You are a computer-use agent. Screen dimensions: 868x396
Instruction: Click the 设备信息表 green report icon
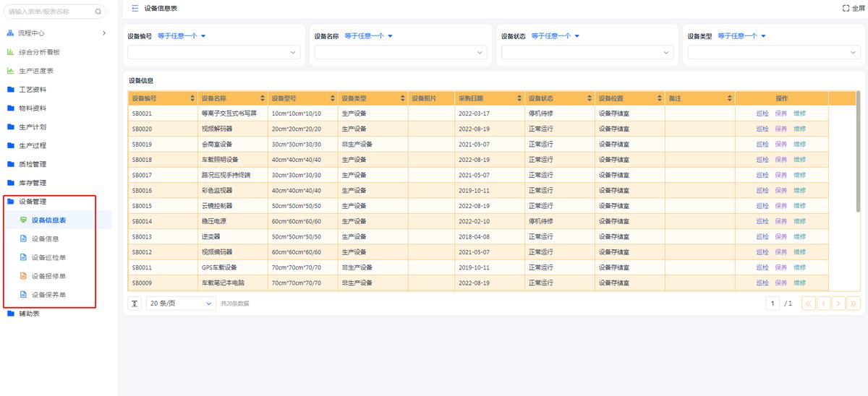(23, 220)
